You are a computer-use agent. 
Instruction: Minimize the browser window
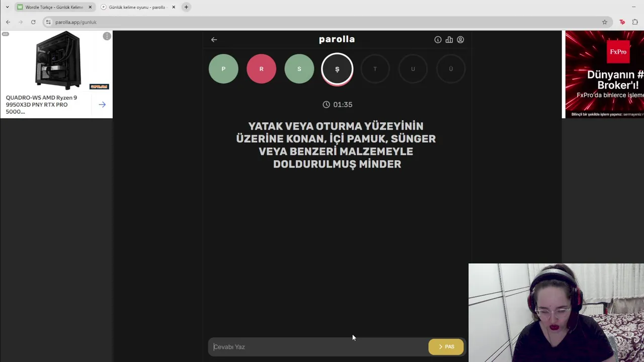point(633,7)
